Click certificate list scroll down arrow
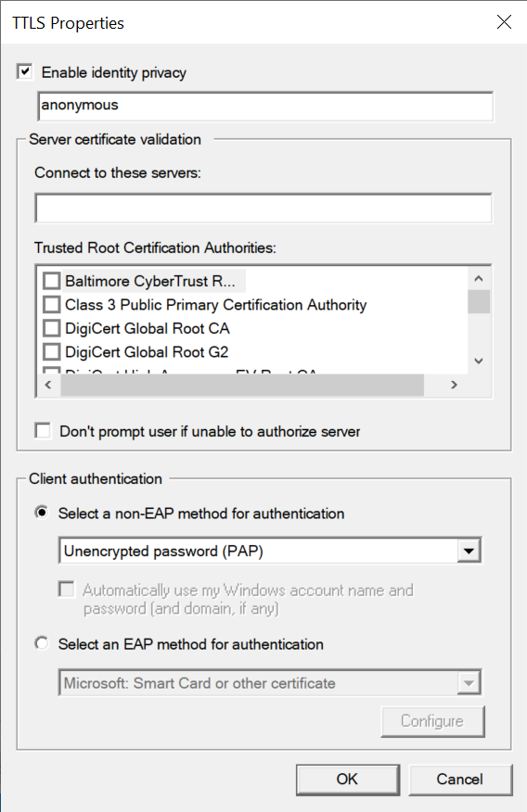 click(x=479, y=361)
